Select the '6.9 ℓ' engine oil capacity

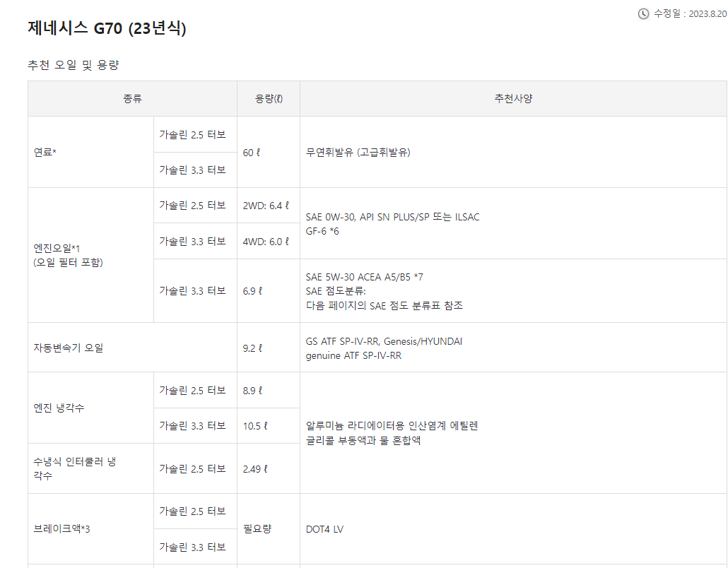252,291
